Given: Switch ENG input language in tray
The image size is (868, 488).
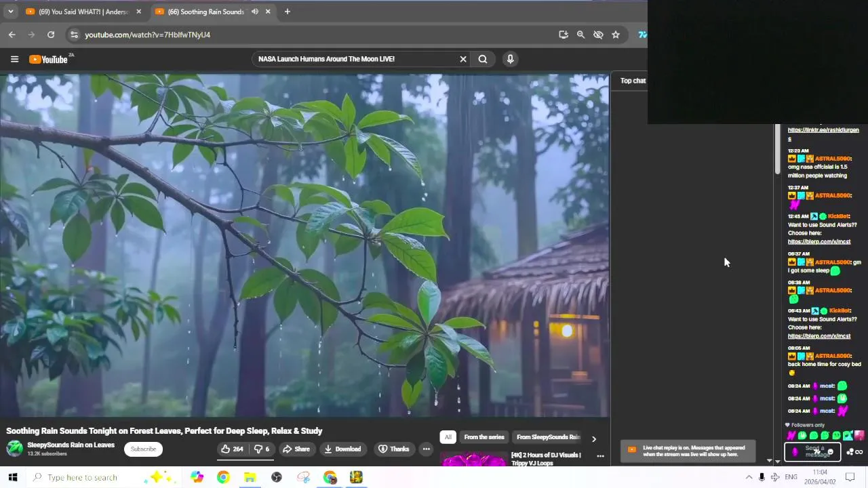Looking at the screenshot, I should pos(791,477).
